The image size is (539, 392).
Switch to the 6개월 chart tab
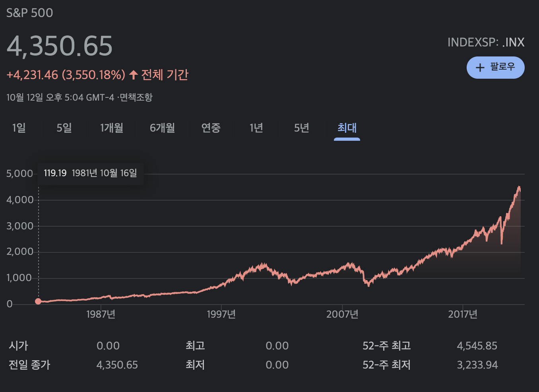[162, 128]
